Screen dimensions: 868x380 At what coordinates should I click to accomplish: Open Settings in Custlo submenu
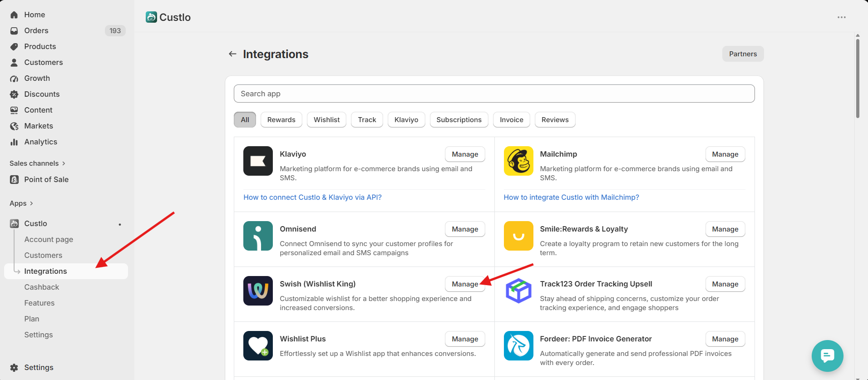click(x=39, y=335)
